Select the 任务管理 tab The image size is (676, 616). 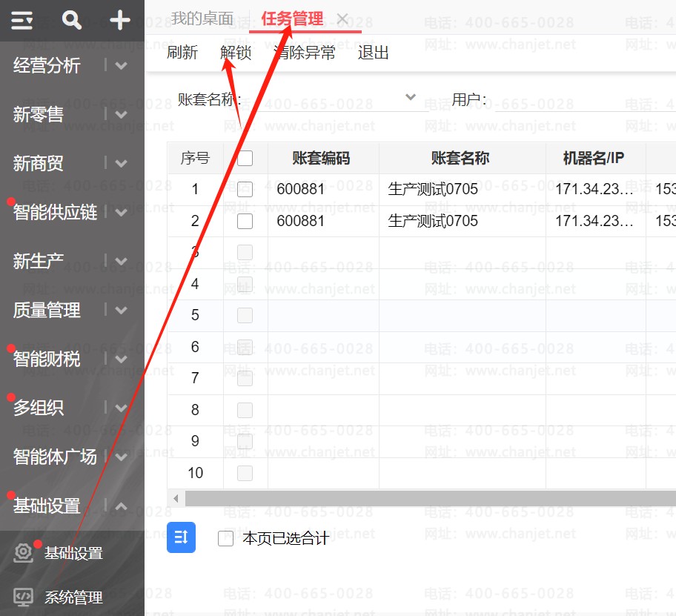pos(292,19)
